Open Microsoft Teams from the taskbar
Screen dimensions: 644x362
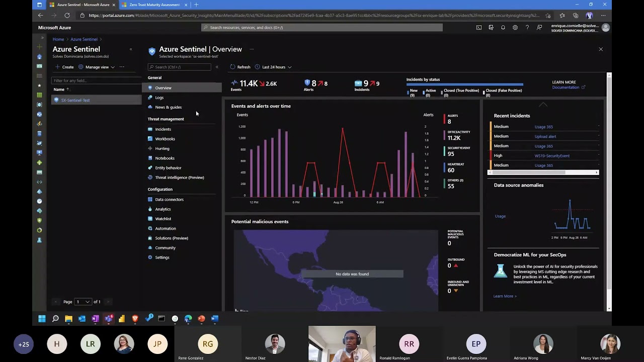click(x=109, y=318)
